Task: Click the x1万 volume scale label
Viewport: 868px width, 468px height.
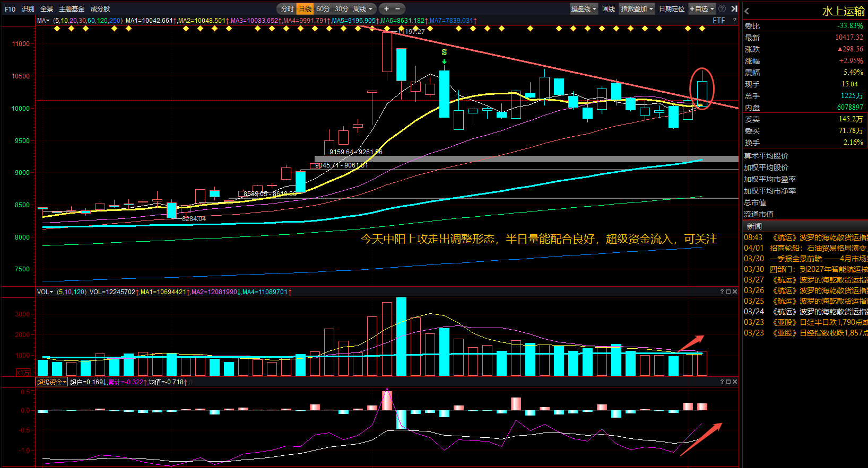Action: point(23,373)
